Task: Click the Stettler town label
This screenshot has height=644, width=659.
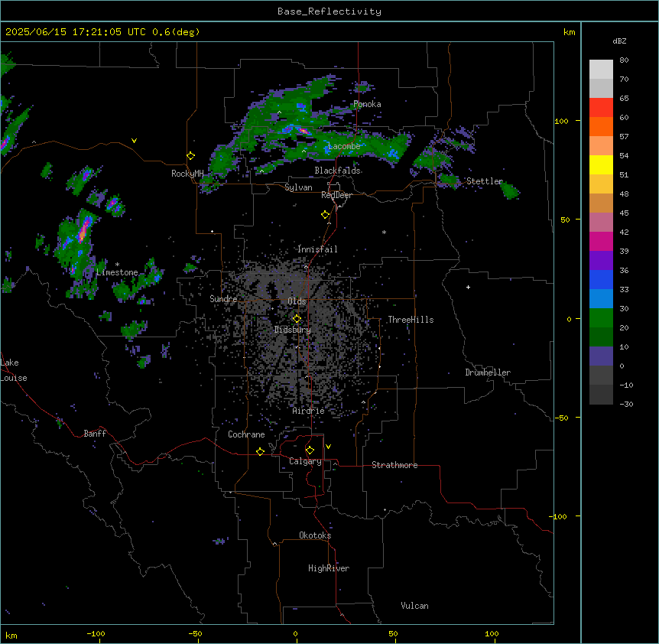Action: click(x=485, y=181)
